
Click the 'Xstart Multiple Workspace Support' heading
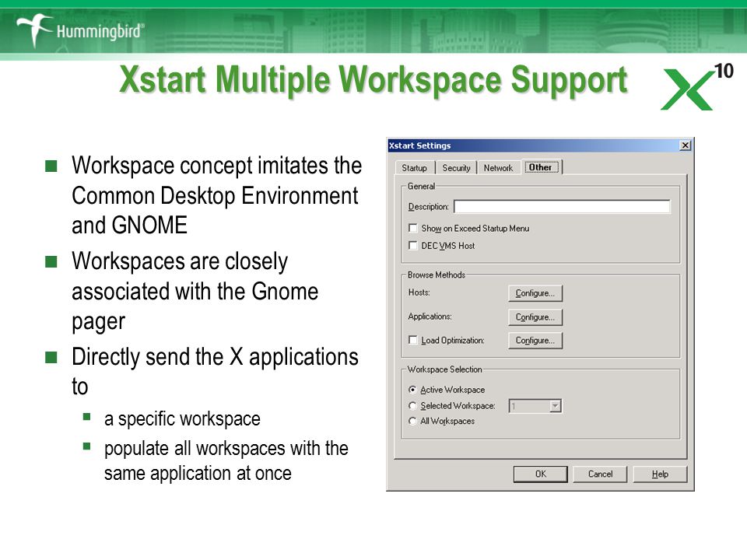373,80
